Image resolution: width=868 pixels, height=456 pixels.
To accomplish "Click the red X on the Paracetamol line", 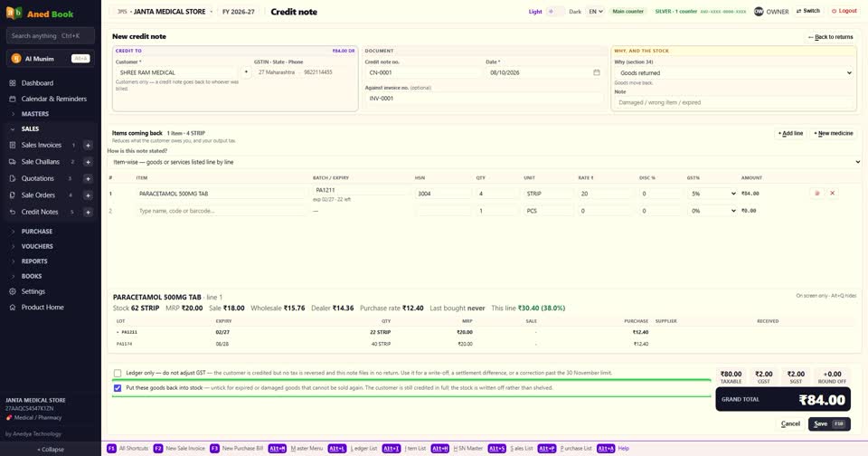I will coord(832,194).
